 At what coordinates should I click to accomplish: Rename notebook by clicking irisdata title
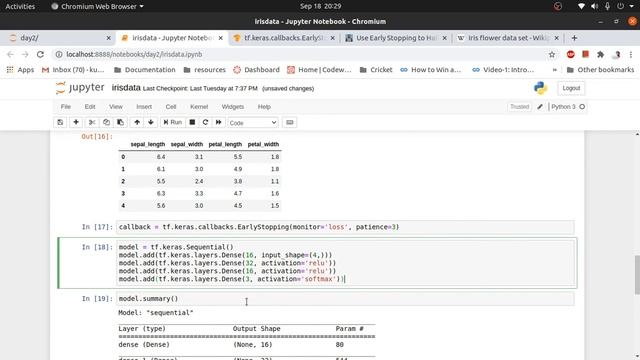[126, 88]
